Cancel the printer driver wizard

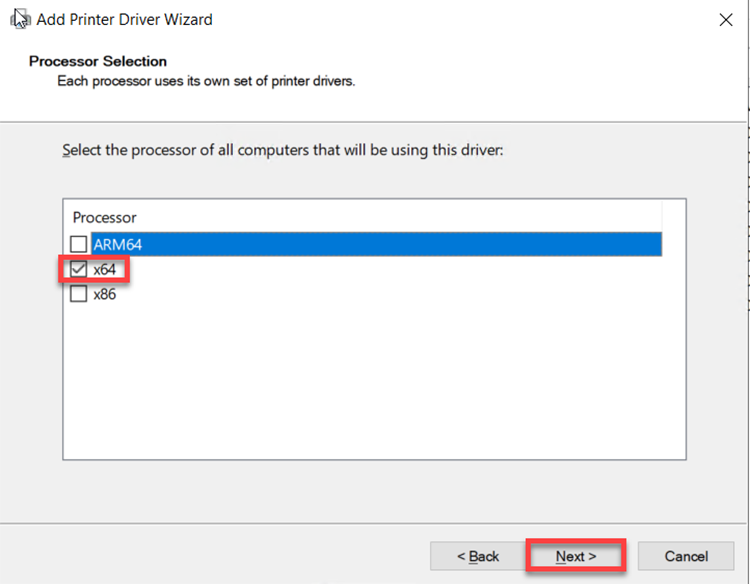pyautogui.click(x=686, y=556)
